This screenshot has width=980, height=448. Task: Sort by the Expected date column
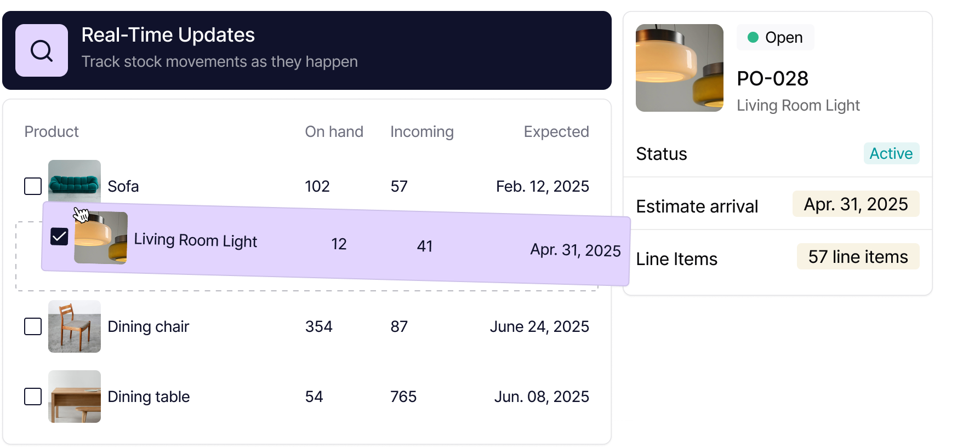pos(556,132)
